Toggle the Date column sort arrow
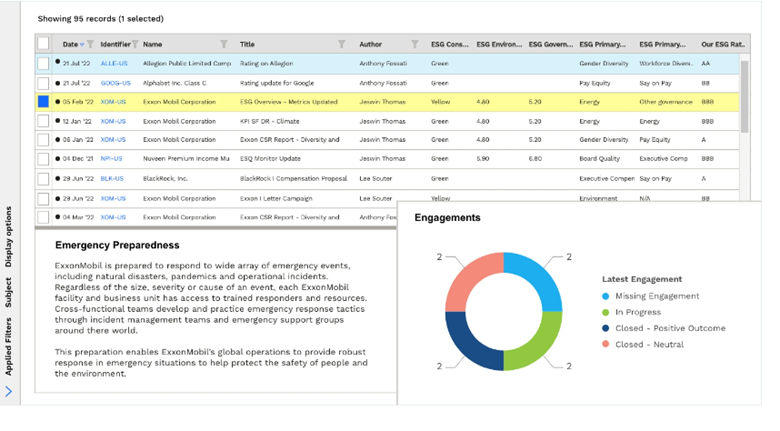This screenshot has height=431, width=780. (x=82, y=45)
